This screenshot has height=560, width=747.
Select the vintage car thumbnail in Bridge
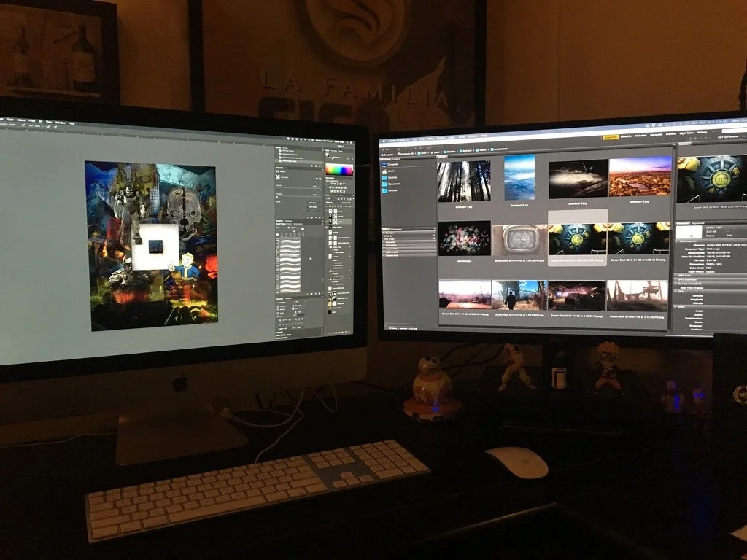tap(578, 179)
